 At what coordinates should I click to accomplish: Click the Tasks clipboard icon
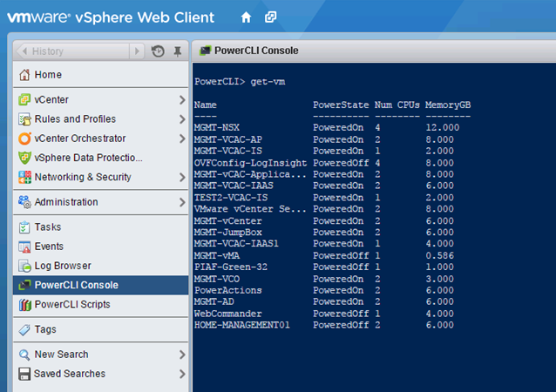click(x=24, y=226)
